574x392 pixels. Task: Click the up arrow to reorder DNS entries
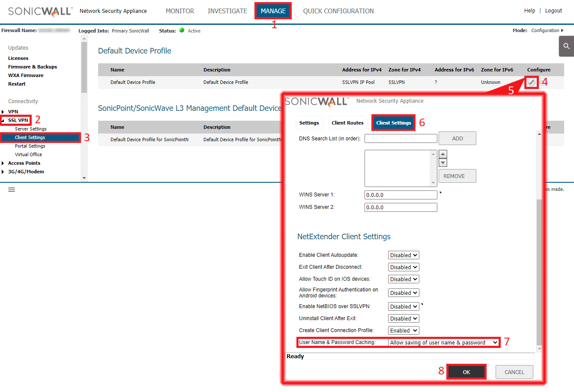click(442, 154)
